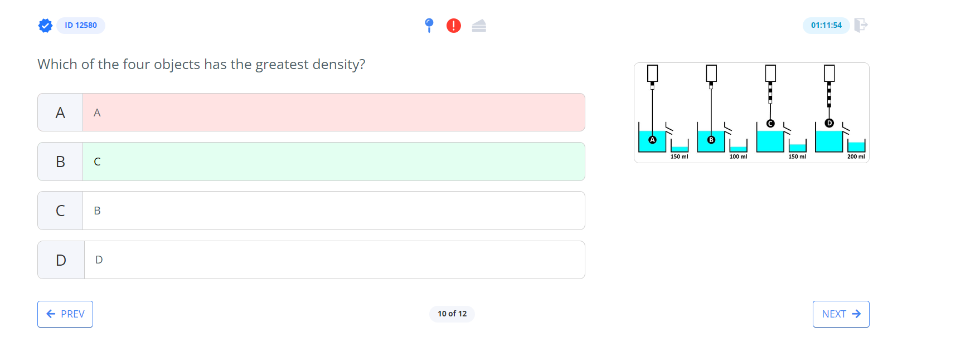The height and width of the screenshot is (337, 980).
Task: Click the ID 12580 badge
Action: [x=80, y=25]
